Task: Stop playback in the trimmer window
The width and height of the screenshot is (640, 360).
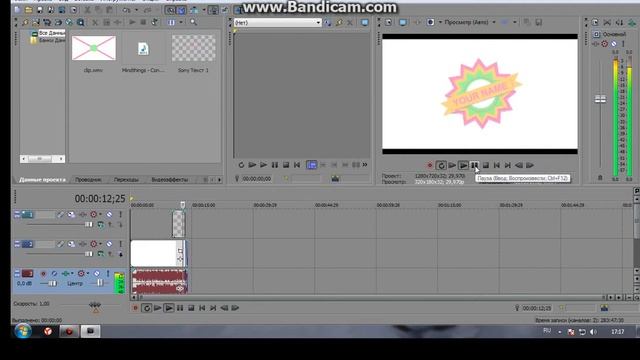Action: (286, 165)
